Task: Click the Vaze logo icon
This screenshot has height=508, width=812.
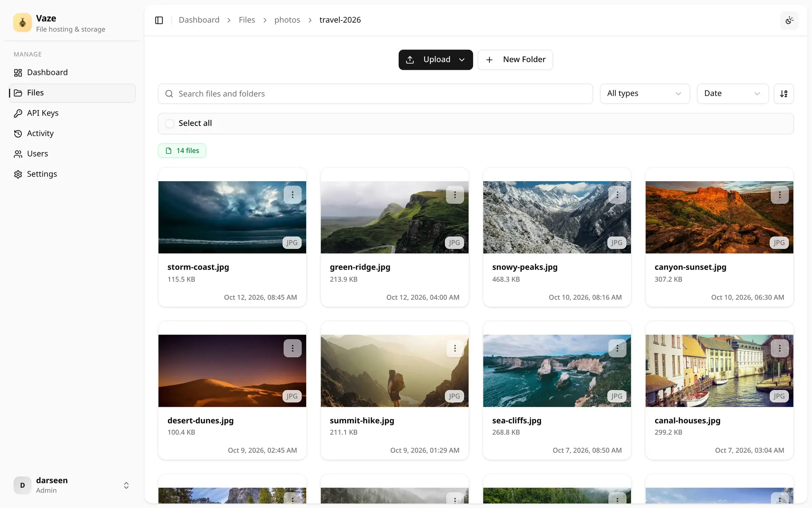Action: (22, 23)
